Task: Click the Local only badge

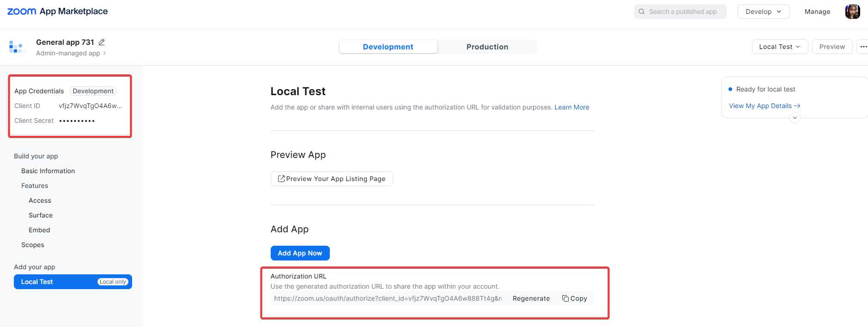Action: (113, 282)
